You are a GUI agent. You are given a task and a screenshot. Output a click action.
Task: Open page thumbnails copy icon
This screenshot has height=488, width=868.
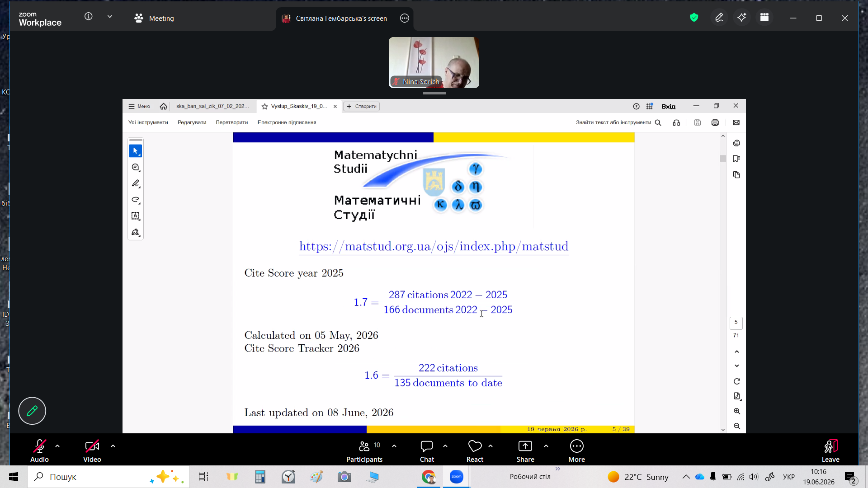point(736,174)
